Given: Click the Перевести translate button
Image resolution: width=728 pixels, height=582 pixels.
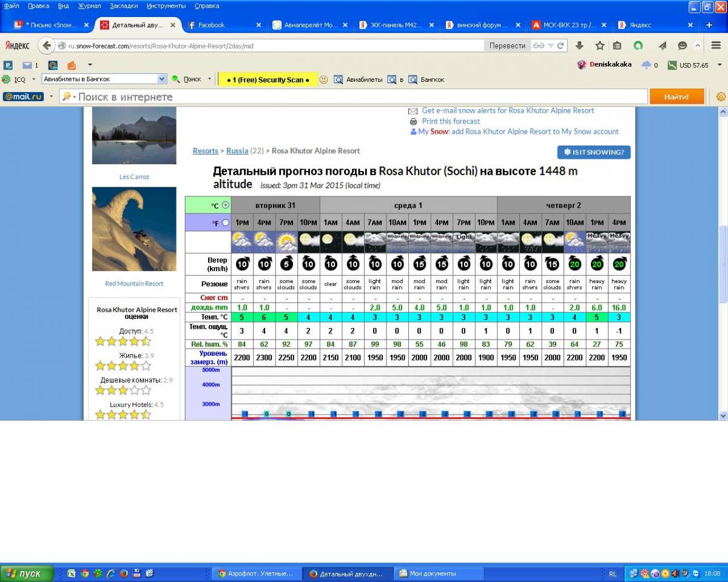Looking at the screenshot, I should point(507,45).
